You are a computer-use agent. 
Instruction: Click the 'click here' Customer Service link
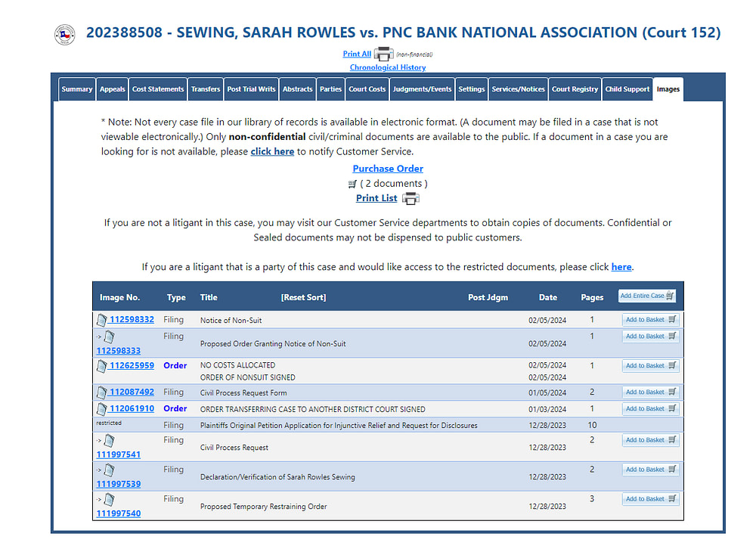[272, 151]
